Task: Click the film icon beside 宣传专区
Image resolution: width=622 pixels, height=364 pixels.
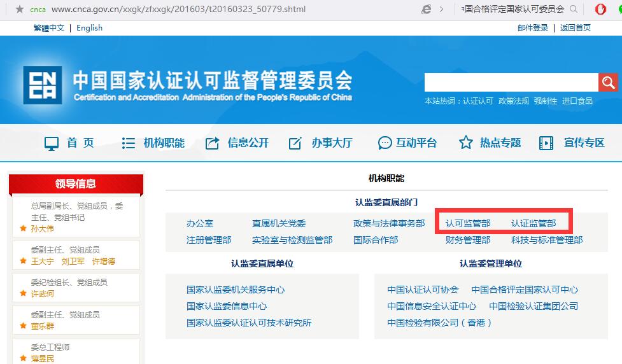Action: click(x=546, y=143)
